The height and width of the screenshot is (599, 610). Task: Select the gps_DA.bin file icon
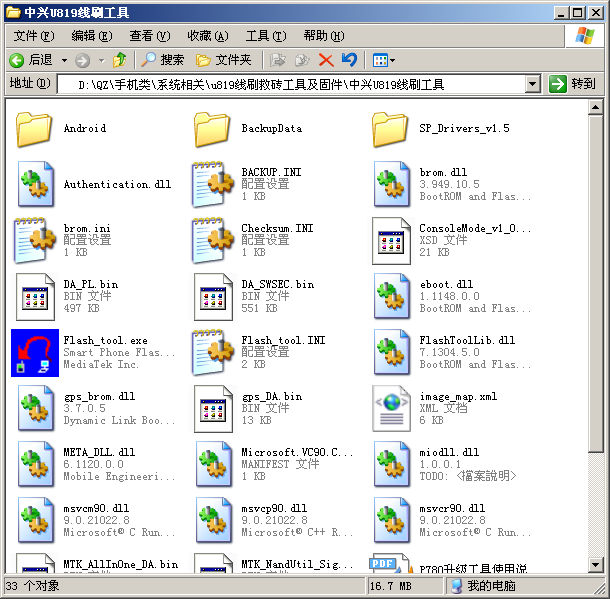pyautogui.click(x=213, y=409)
